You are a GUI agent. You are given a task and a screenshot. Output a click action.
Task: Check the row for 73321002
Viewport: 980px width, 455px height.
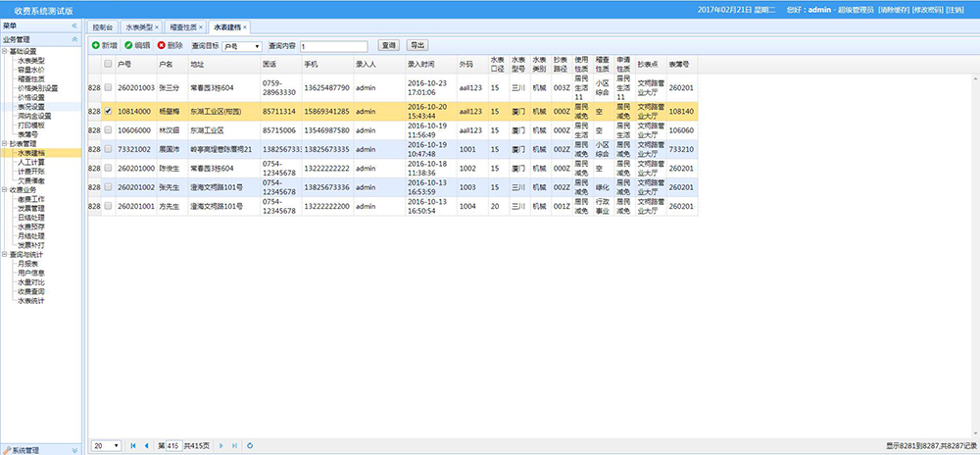(x=108, y=149)
